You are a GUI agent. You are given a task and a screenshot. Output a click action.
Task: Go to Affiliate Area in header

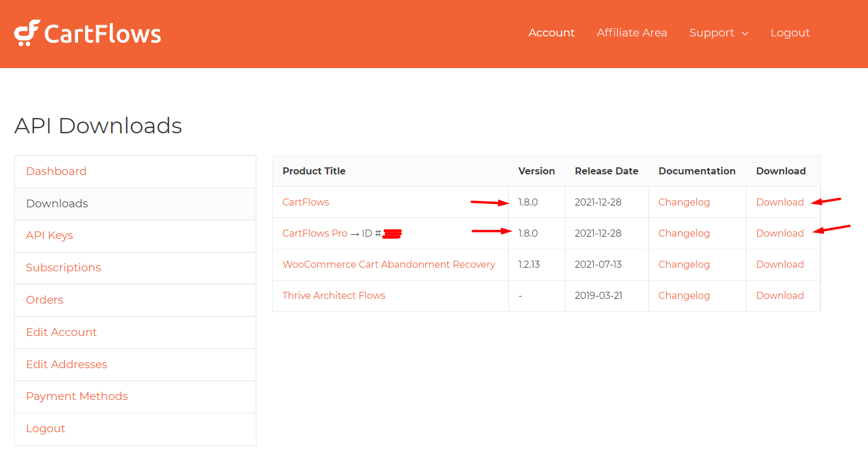point(631,33)
